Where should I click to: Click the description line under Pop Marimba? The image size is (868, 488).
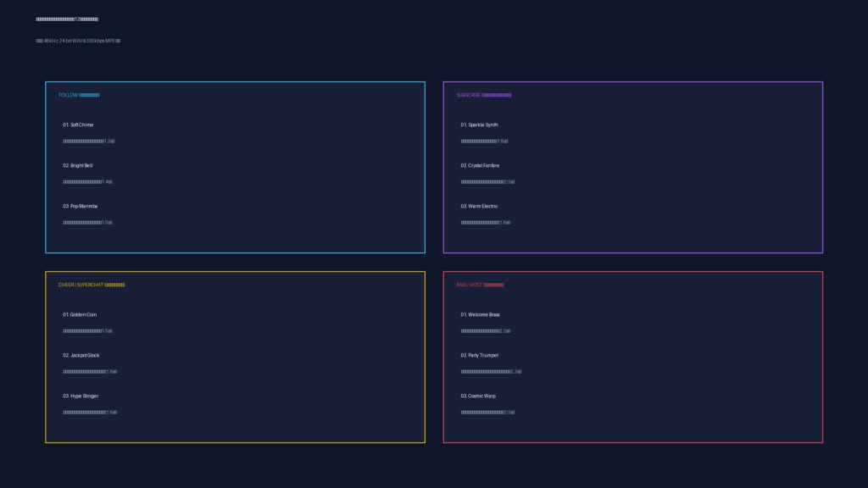pos(87,223)
